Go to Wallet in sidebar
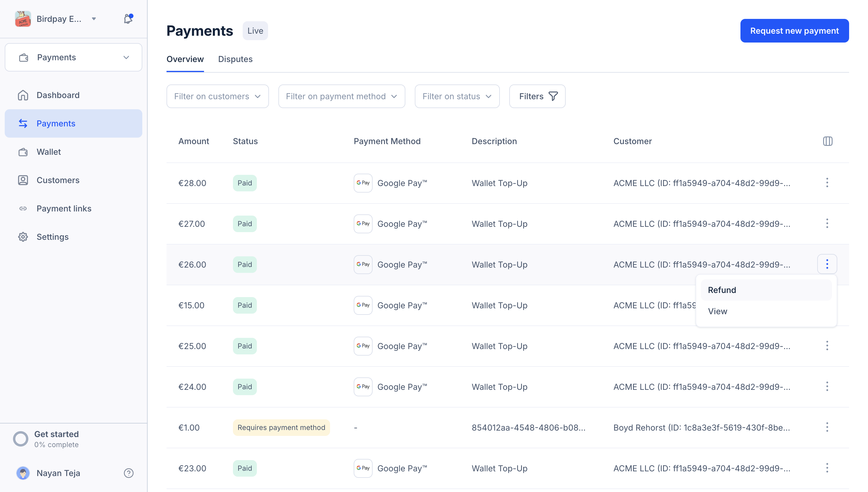The image size is (868, 492). point(49,152)
